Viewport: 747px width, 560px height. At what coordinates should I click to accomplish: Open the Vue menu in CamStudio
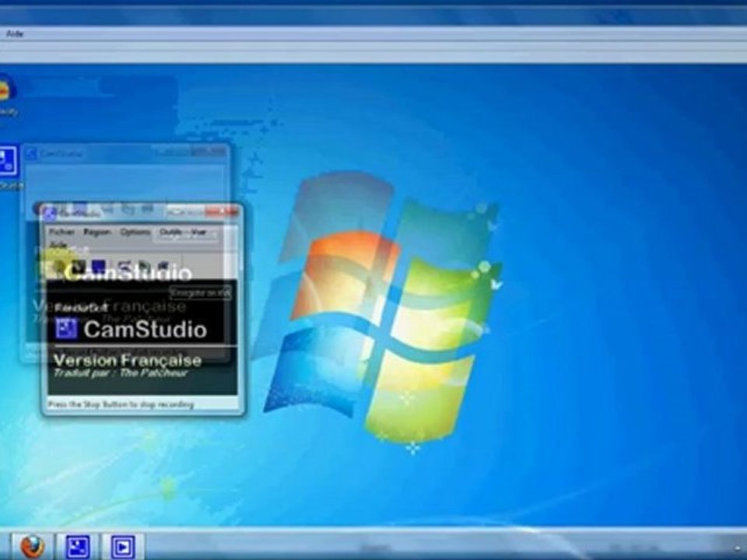tap(198, 232)
